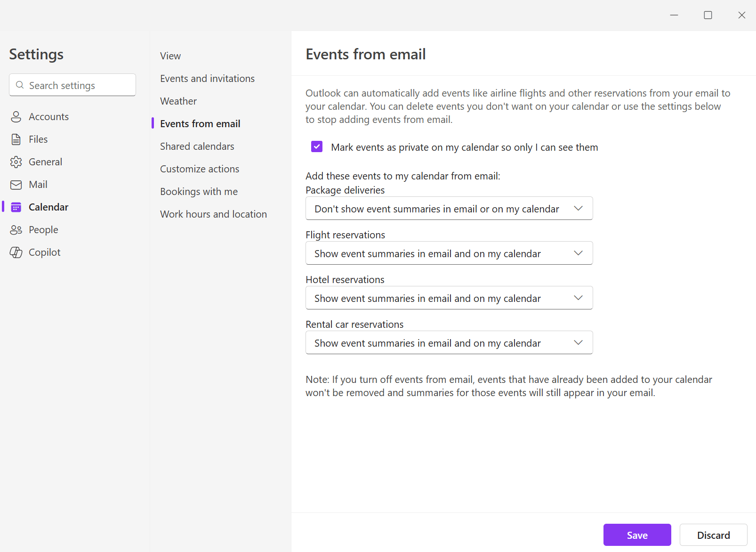Viewport: 756px width, 552px height.
Task: Open the Weather settings page
Action: [x=178, y=101]
